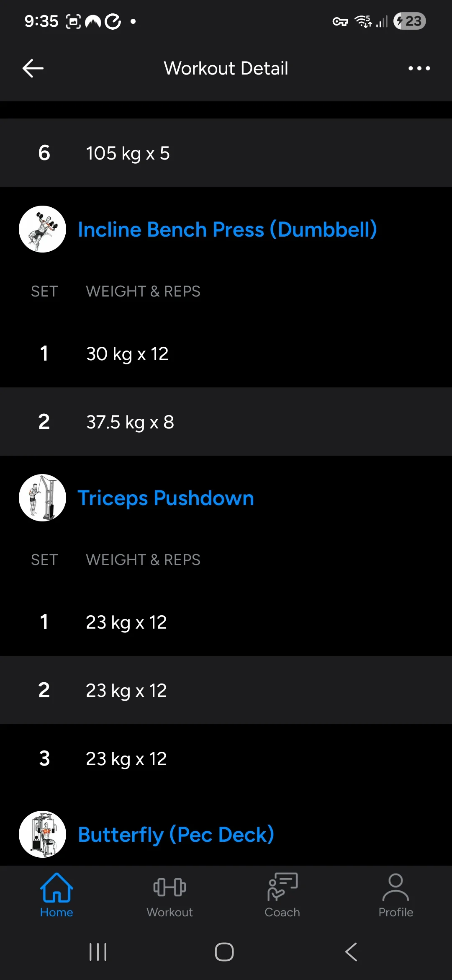Tap Android home navigation button
The width and height of the screenshot is (452, 980).
coord(224,952)
